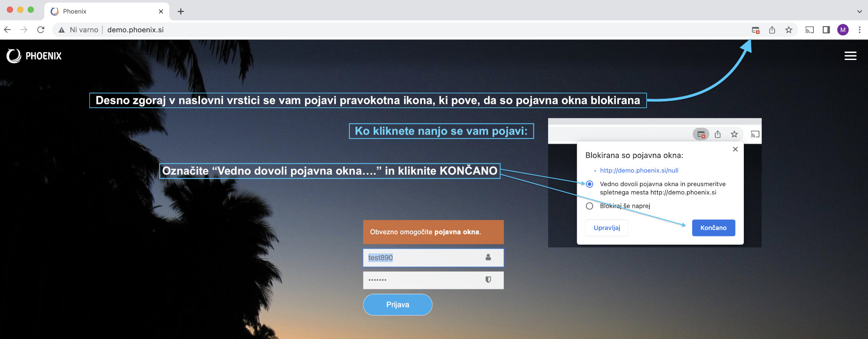Expand the tab search chevron
Viewport: 868px width, 339px height.
(x=859, y=11)
